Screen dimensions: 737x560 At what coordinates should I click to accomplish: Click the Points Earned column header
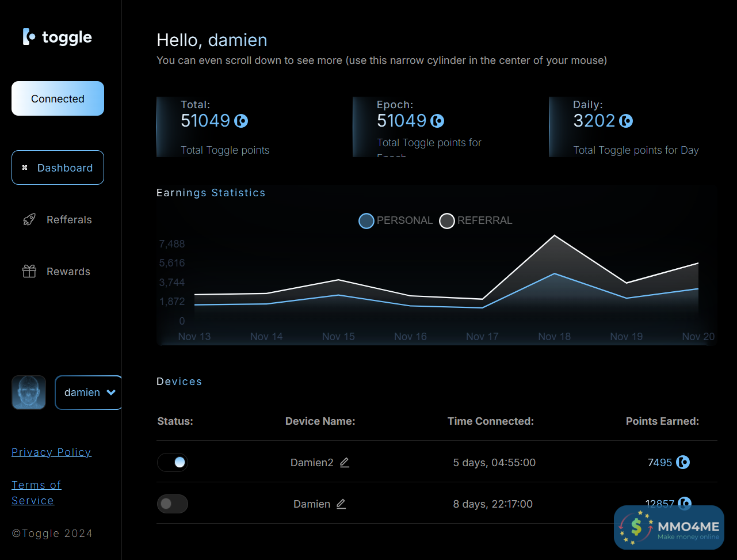click(x=662, y=421)
